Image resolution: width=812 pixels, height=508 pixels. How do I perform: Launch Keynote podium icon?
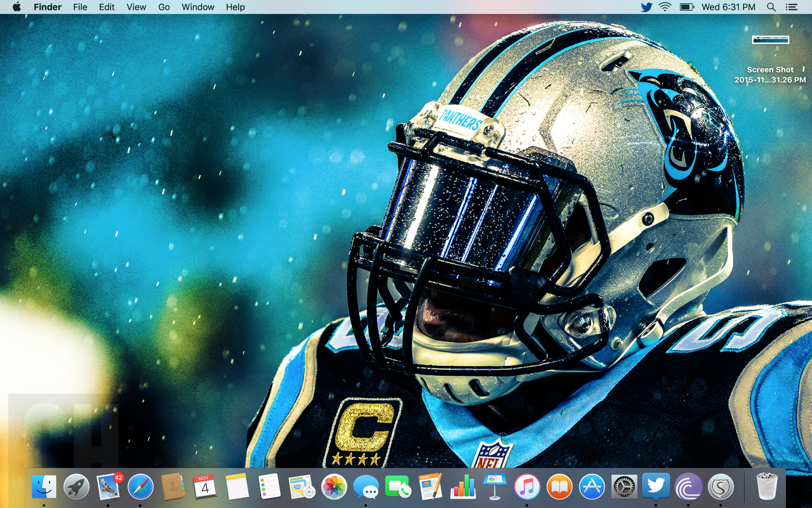point(495,486)
